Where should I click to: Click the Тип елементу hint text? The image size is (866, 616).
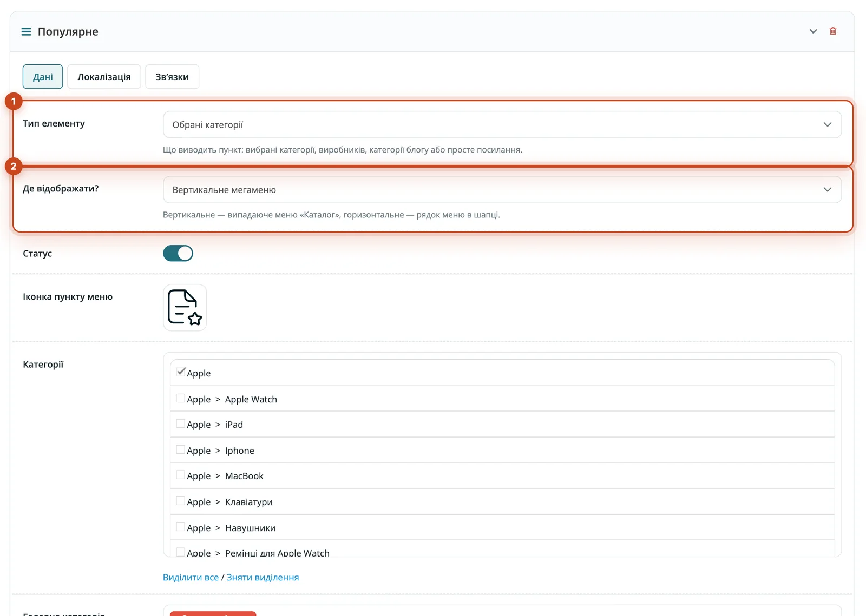343,150
